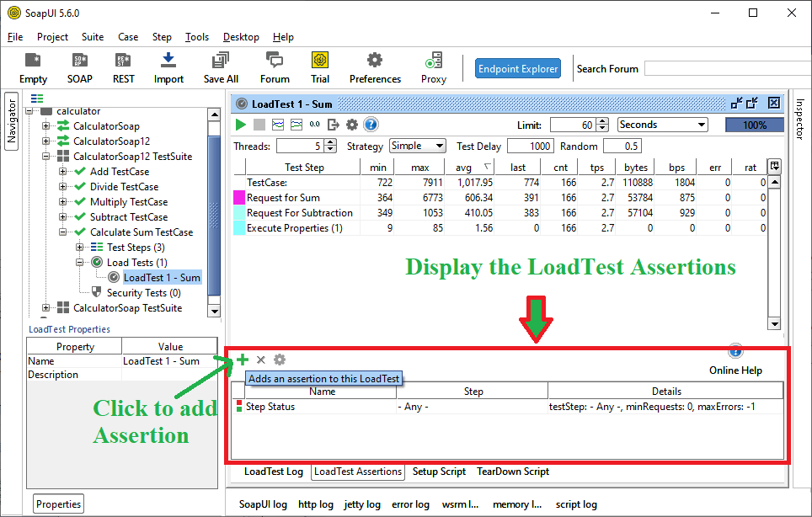Click the Endpoint Explorer button
Screen dimensions: 812x517
518,68
